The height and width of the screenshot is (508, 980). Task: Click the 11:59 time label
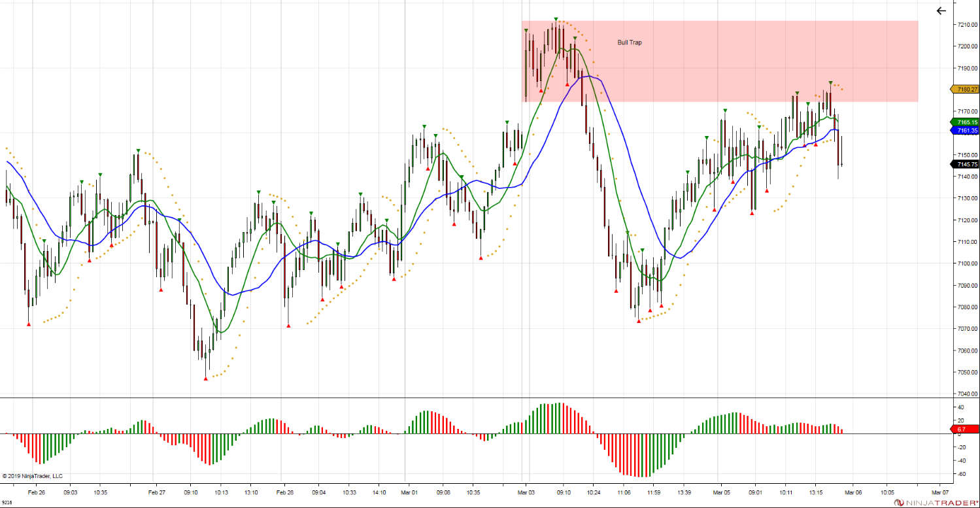tap(653, 492)
